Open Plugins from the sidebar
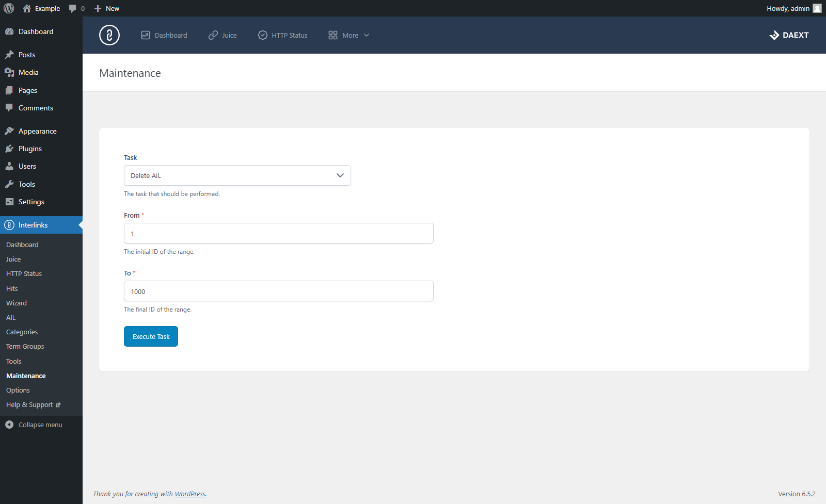826x504 pixels. coord(30,149)
